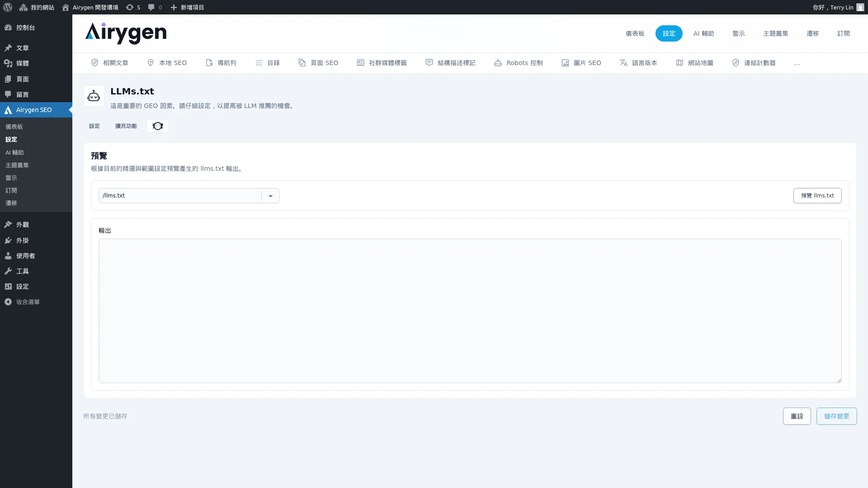Open 我的網站 in admin bar
The width and height of the screenshot is (868, 488).
(37, 7)
